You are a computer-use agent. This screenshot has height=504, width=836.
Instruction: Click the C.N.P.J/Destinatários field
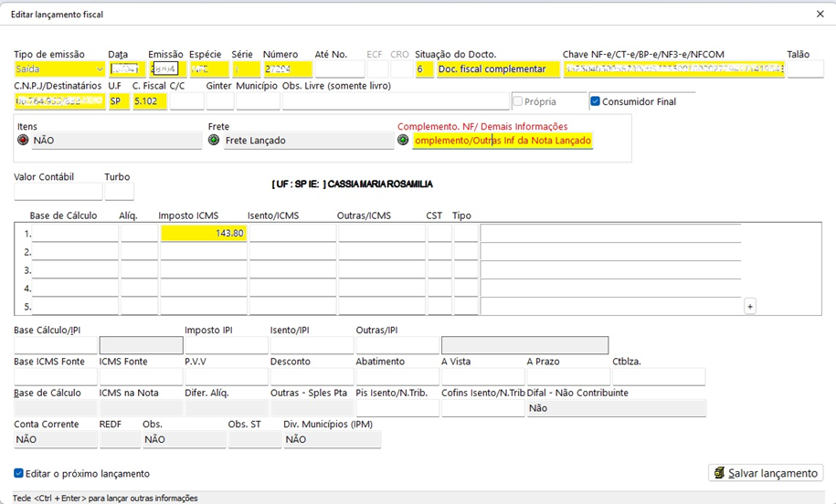click(x=59, y=101)
